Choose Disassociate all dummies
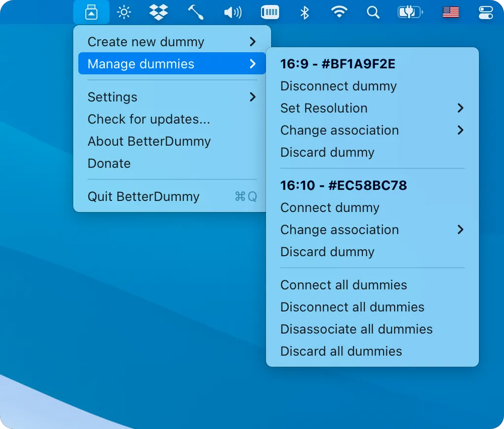This screenshot has height=429, width=504. pyautogui.click(x=356, y=329)
